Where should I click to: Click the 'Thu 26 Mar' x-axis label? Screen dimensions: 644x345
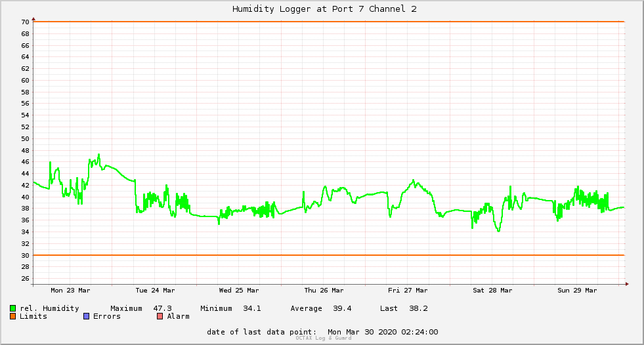pos(324,290)
